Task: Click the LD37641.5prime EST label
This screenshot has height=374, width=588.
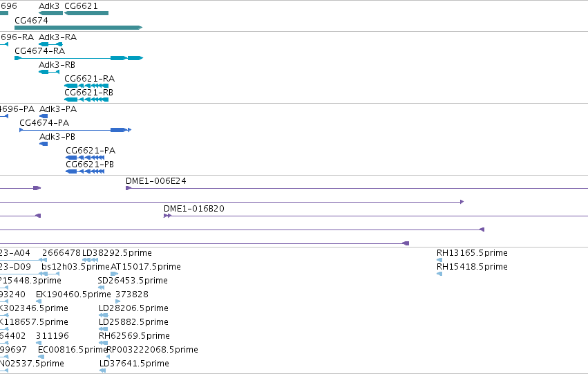Action: tap(134, 364)
